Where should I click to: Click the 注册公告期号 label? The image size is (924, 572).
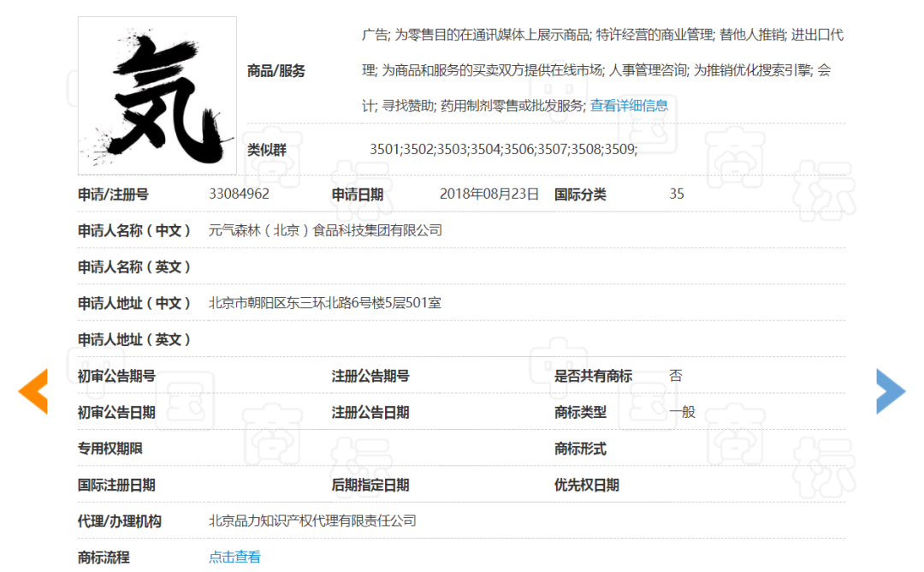click(x=370, y=376)
